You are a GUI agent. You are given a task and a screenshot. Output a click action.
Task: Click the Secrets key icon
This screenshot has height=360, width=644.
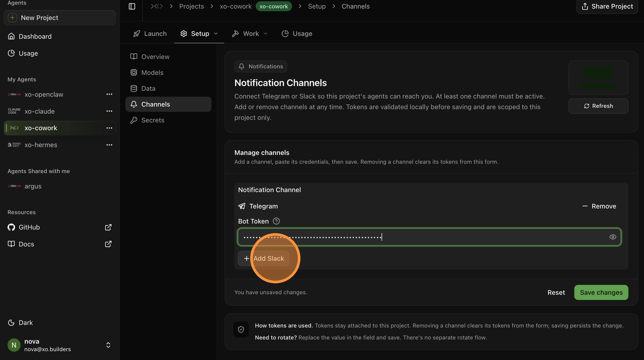click(x=134, y=120)
